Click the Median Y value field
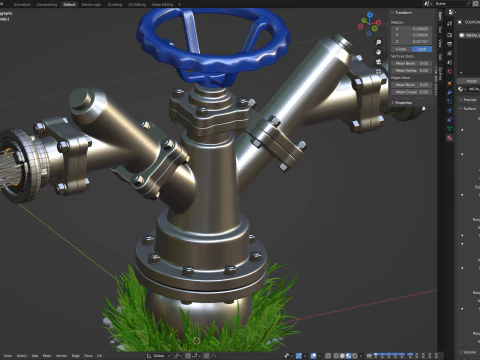Viewport: 480px width, 360px height. pos(412,35)
